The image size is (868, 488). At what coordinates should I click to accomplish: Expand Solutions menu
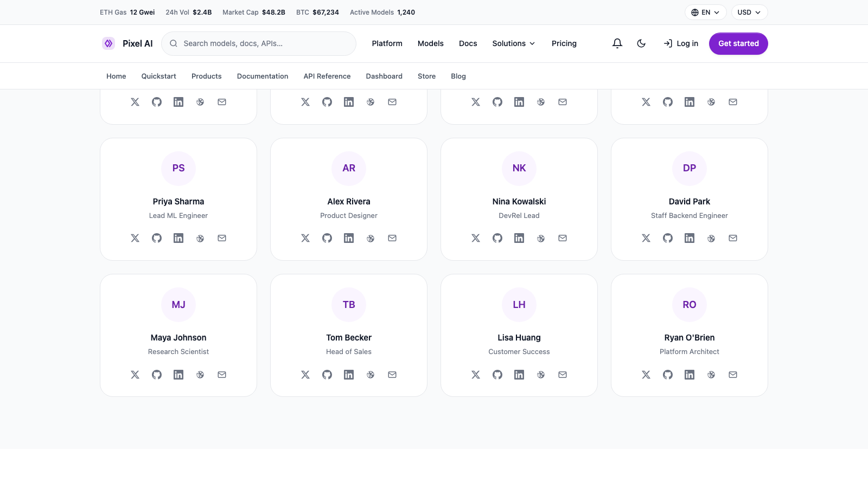pyautogui.click(x=513, y=43)
